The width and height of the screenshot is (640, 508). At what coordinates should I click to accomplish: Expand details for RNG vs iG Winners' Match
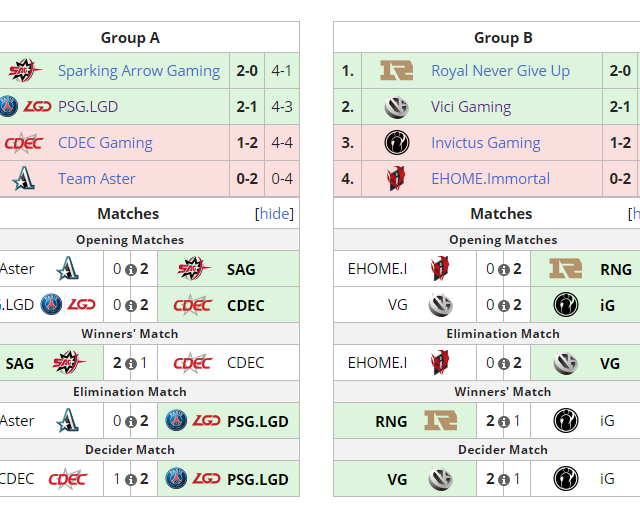(x=504, y=422)
